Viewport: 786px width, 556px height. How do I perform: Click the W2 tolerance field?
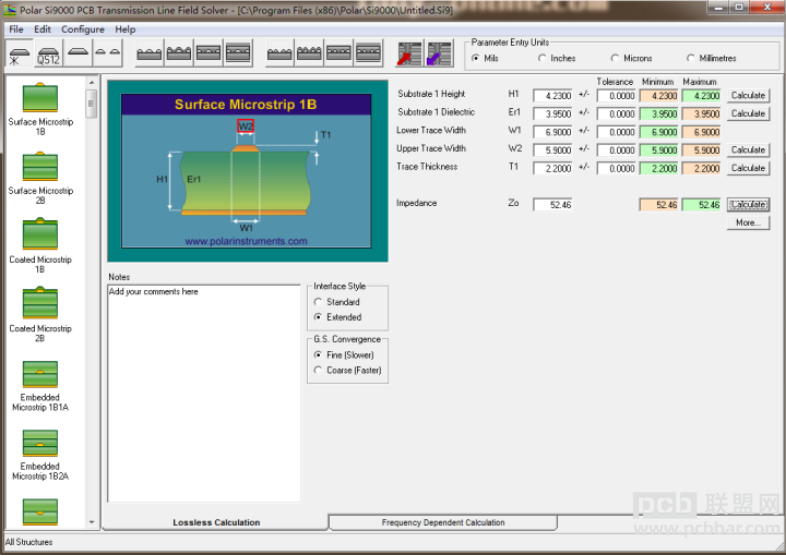616,150
